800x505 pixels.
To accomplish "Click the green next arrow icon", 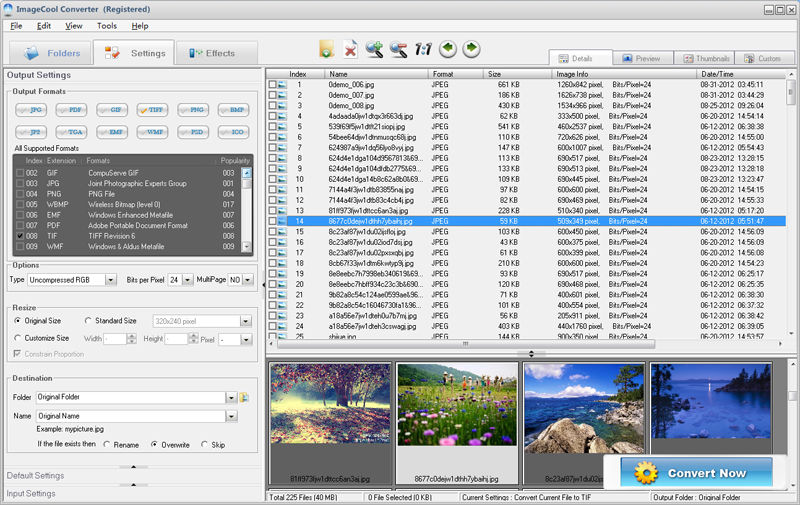I will tap(471, 49).
